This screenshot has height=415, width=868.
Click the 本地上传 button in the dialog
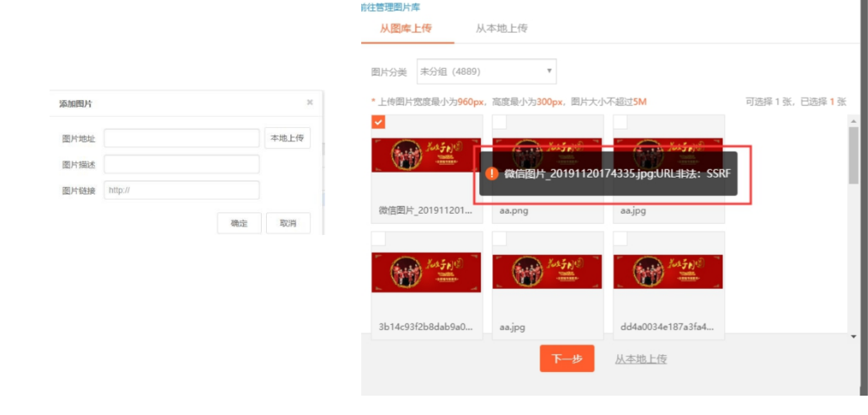point(287,138)
